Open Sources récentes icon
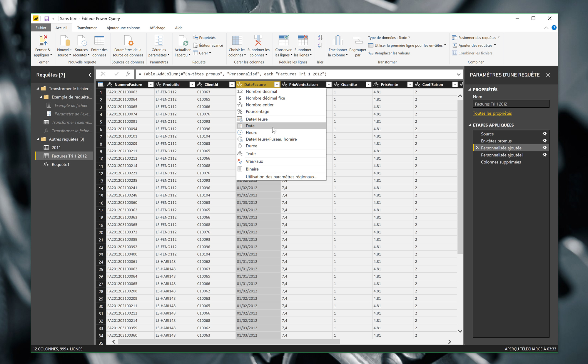Viewport: 588px width, 364px height. click(x=81, y=40)
